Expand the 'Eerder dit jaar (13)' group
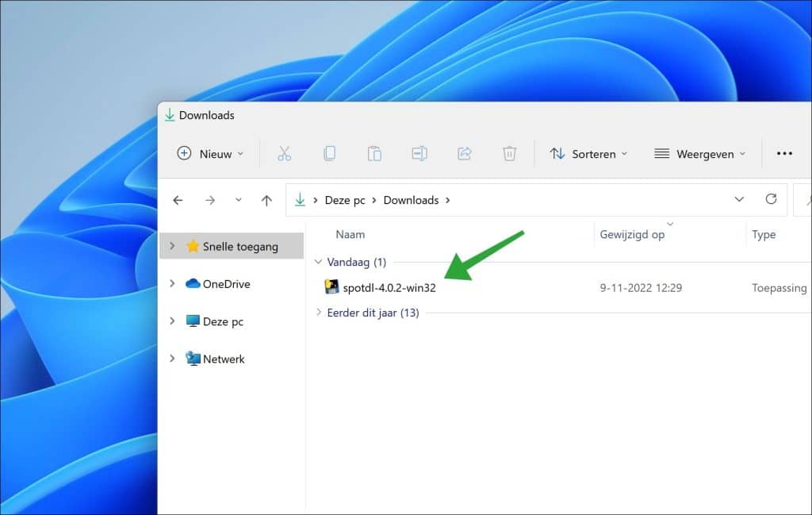Viewport: 812px width, 515px height. click(x=319, y=313)
